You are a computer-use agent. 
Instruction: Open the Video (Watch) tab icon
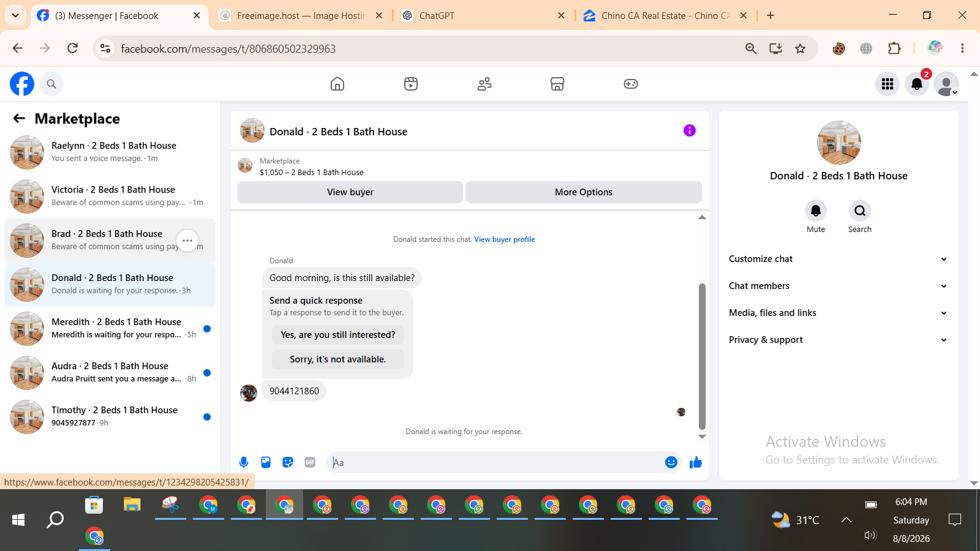pos(411,84)
